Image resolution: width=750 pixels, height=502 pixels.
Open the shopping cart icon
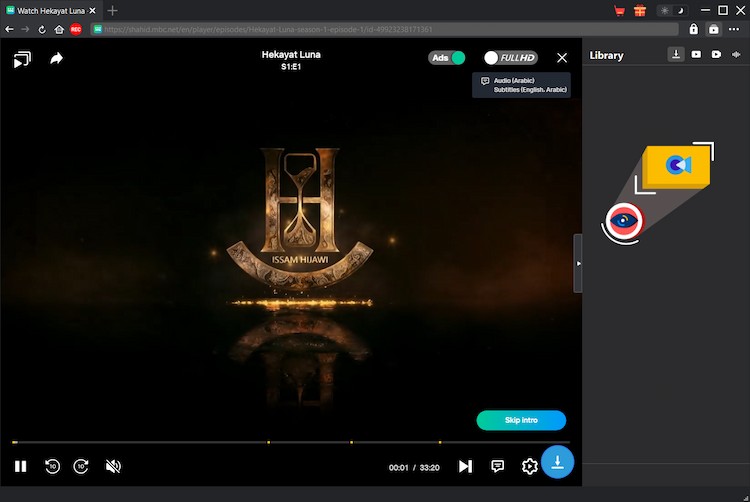(x=619, y=11)
